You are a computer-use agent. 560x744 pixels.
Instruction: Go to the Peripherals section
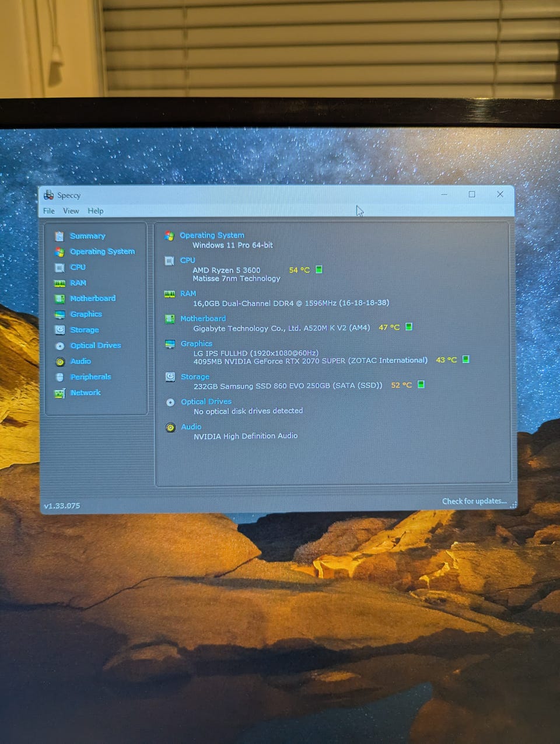90,377
